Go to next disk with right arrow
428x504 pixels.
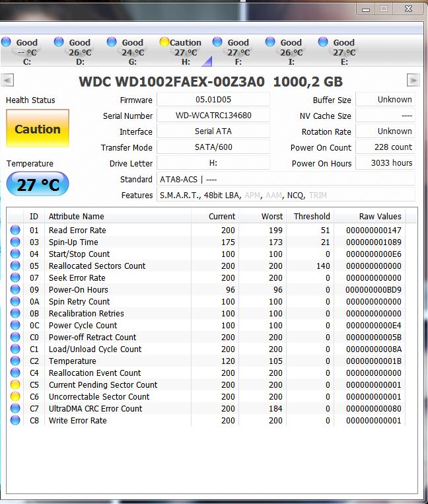pyautogui.click(x=413, y=80)
